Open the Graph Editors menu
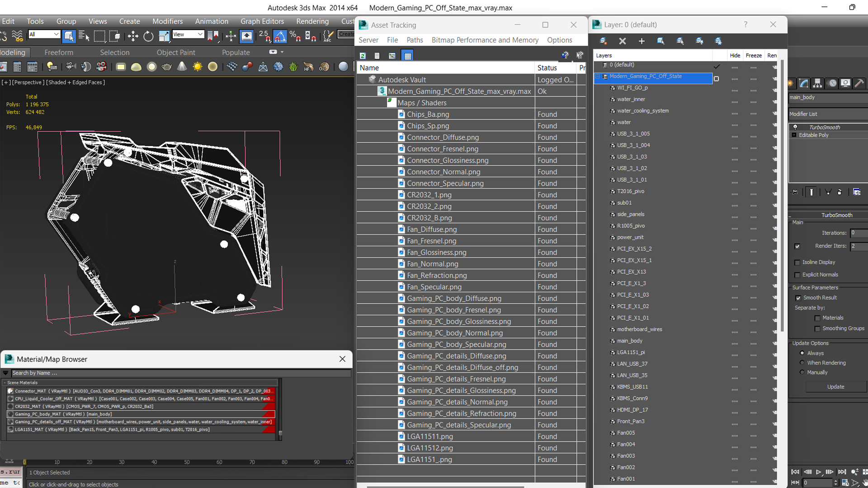This screenshot has width=868, height=488. 262,21
